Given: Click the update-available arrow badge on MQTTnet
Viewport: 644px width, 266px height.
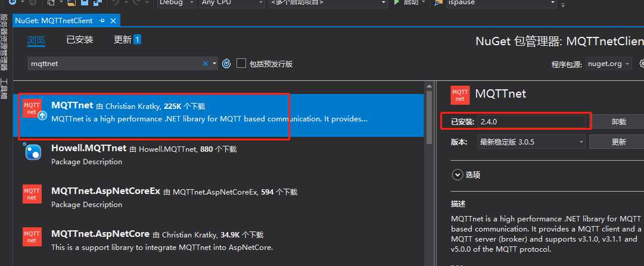Looking at the screenshot, I should click(x=42, y=116).
